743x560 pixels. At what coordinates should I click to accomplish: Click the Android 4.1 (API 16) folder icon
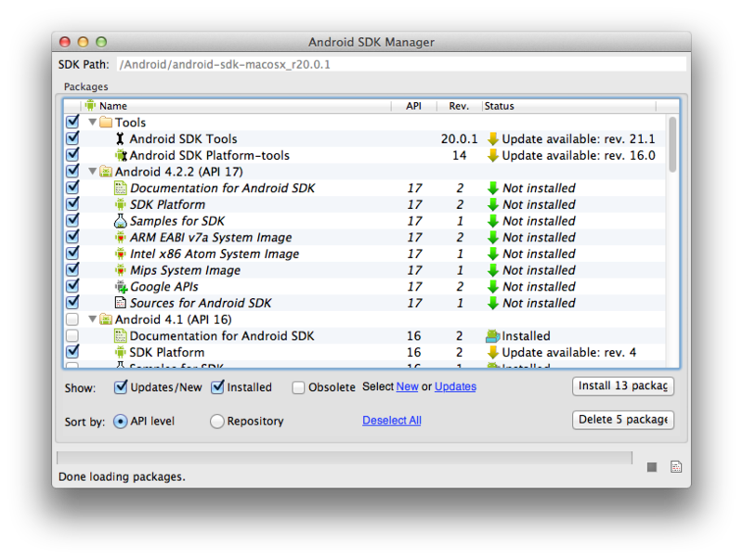point(106,319)
